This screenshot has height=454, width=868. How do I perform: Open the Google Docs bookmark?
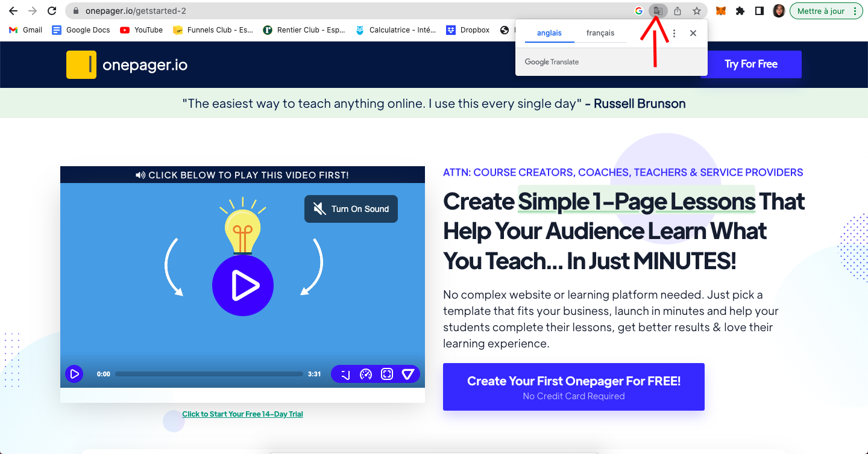coord(81,30)
